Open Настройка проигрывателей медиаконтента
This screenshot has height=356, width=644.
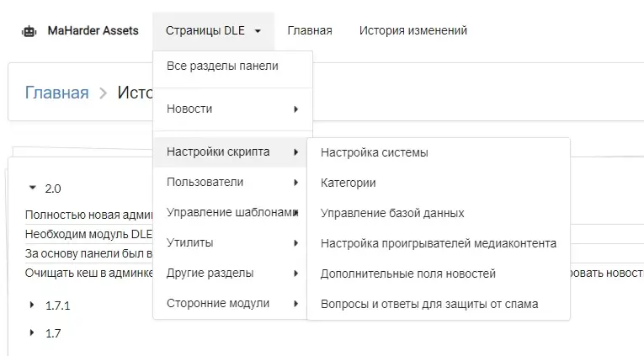click(x=439, y=243)
